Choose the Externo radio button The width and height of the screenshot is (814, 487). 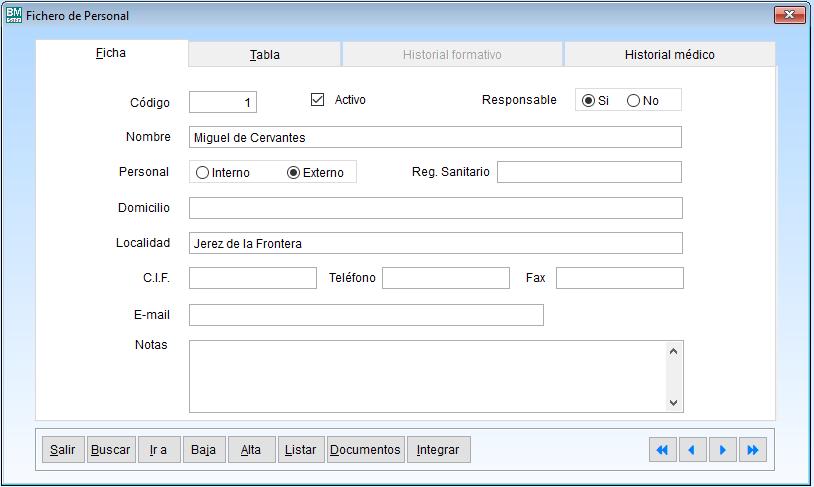tap(293, 172)
